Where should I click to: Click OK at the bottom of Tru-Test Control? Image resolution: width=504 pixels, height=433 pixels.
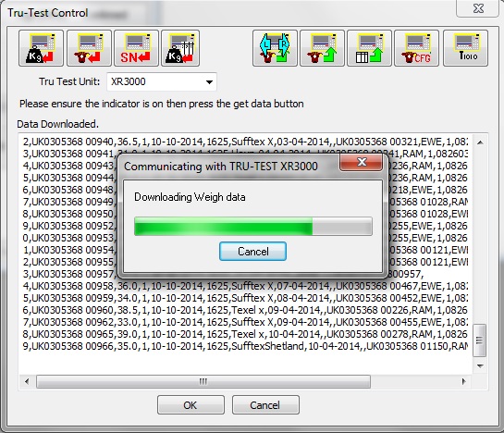coord(191,405)
